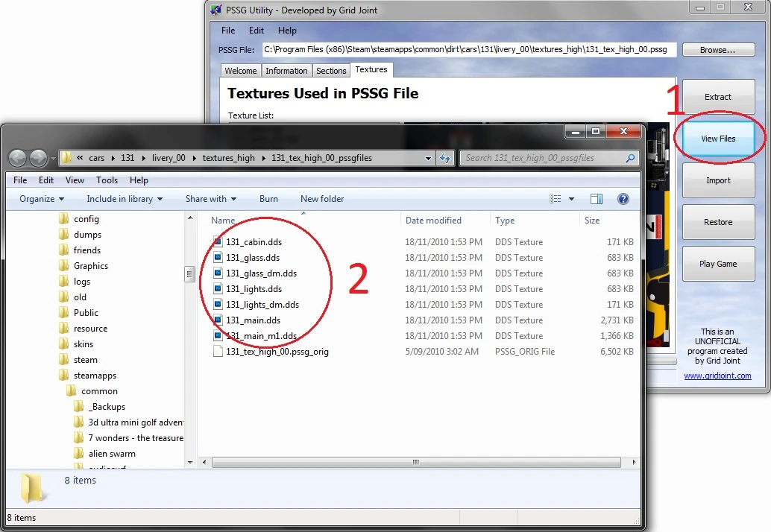The width and height of the screenshot is (771, 532).
Task: Click the horizontal scrollbar thumb in file list
Action: [417, 462]
